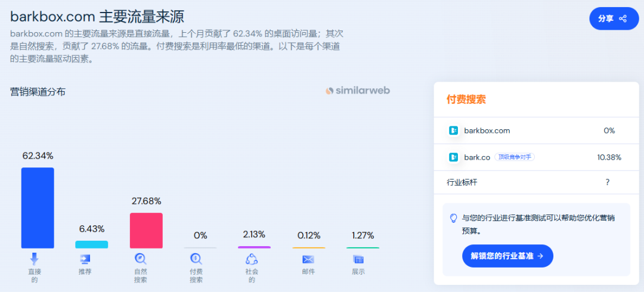Click the industry benchmark question mark

point(608,182)
